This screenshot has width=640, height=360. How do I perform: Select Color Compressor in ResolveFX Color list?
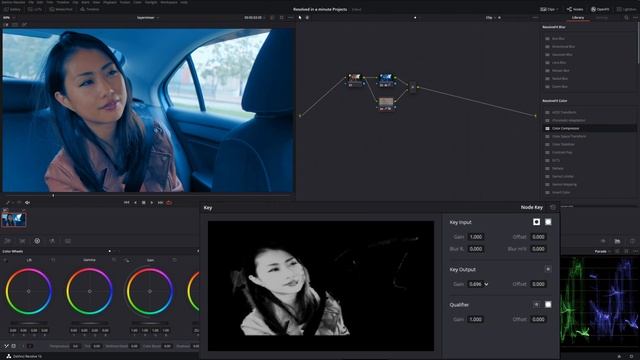tap(590, 128)
